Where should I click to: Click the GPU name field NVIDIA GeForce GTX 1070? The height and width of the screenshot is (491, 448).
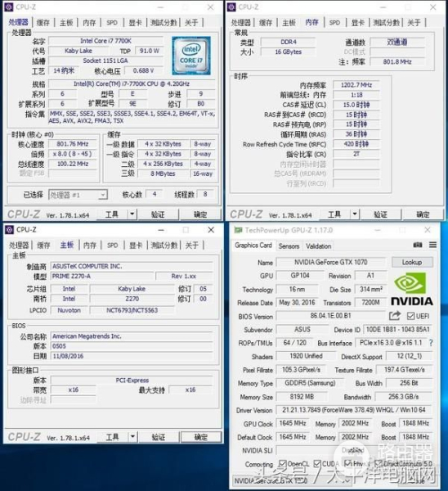click(x=330, y=262)
